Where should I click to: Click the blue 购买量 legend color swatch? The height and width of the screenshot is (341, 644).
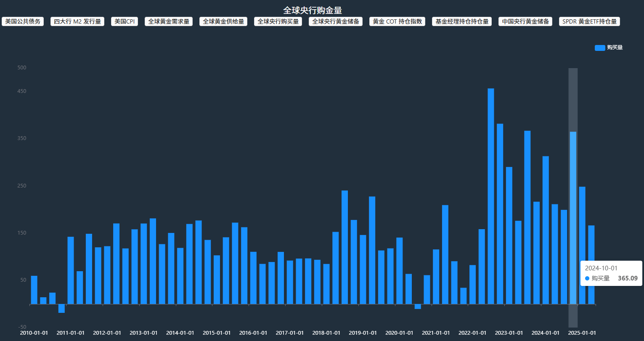click(600, 48)
